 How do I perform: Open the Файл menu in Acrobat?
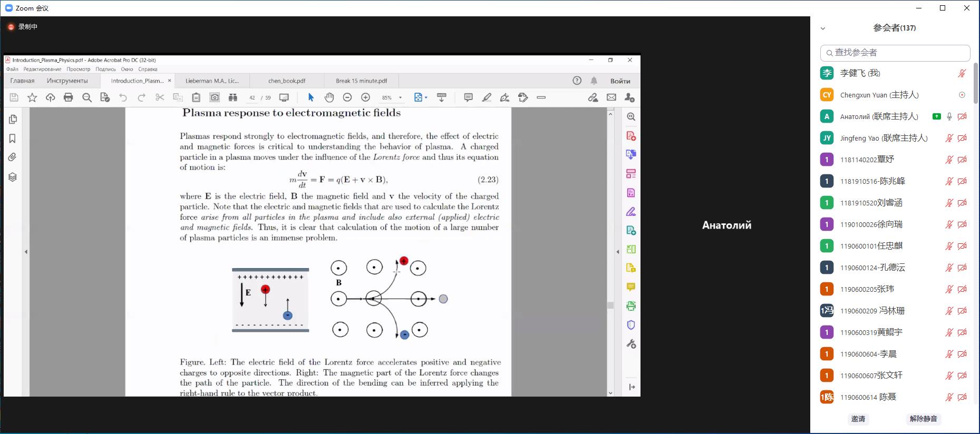pos(12,69)
